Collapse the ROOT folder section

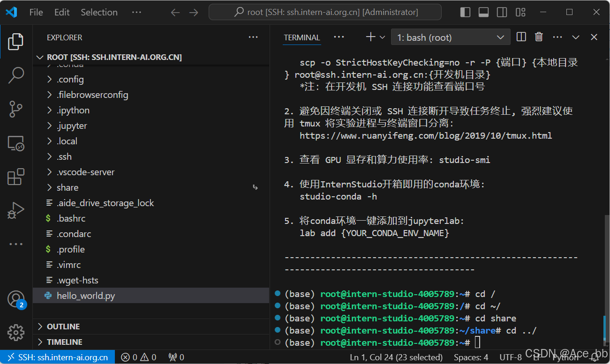pyautogui.click(x=151, y=57)
